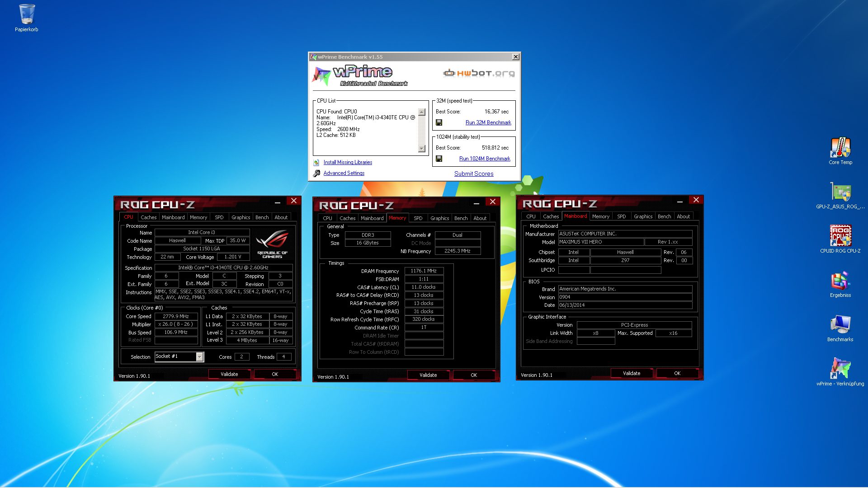This screenshot has height=488, width=868.
Task: Close the wPrime Benchmark window
Action: 515,57
